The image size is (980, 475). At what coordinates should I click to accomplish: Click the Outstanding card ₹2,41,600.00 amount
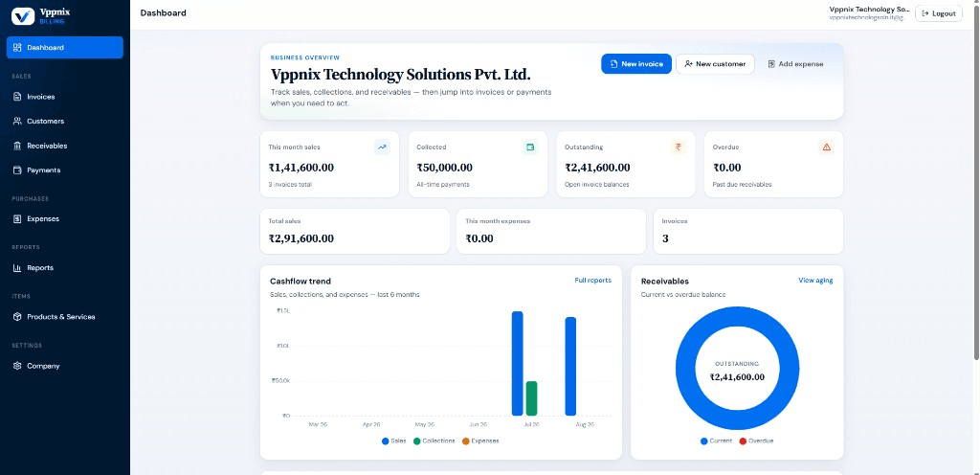597,168
